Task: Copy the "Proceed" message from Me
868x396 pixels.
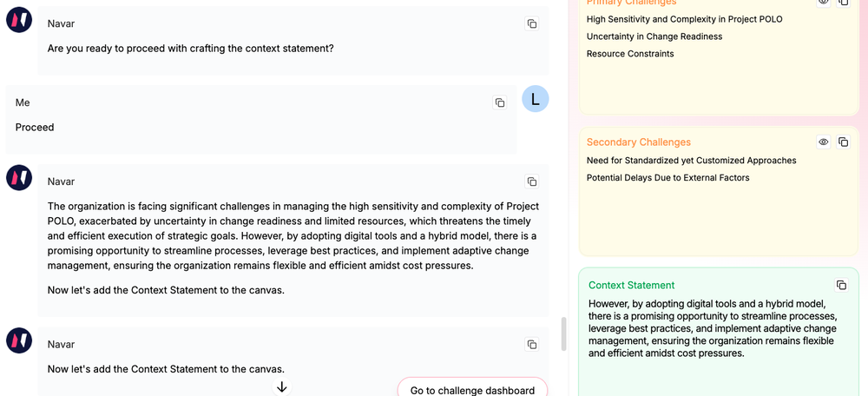Action: (500, 102)
